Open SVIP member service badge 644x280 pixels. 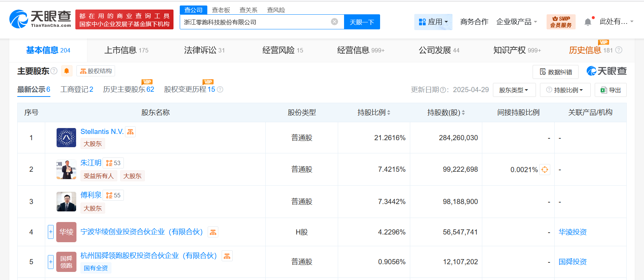tap(561, 22)
